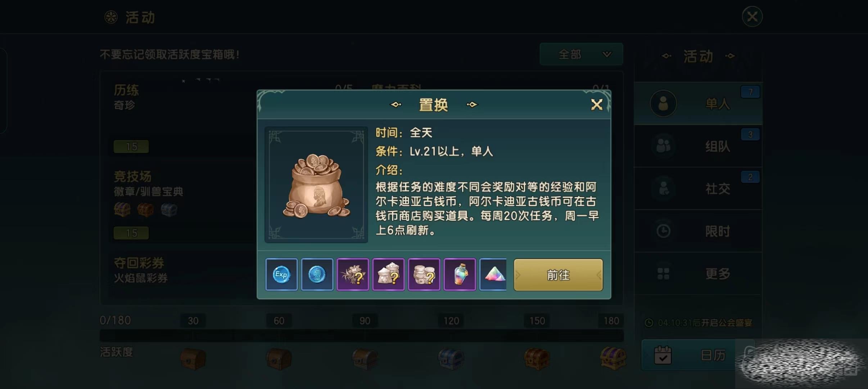This screenshot has width=868, height=389.
Task: Open the 限时 category
Action: coord(698,231)
